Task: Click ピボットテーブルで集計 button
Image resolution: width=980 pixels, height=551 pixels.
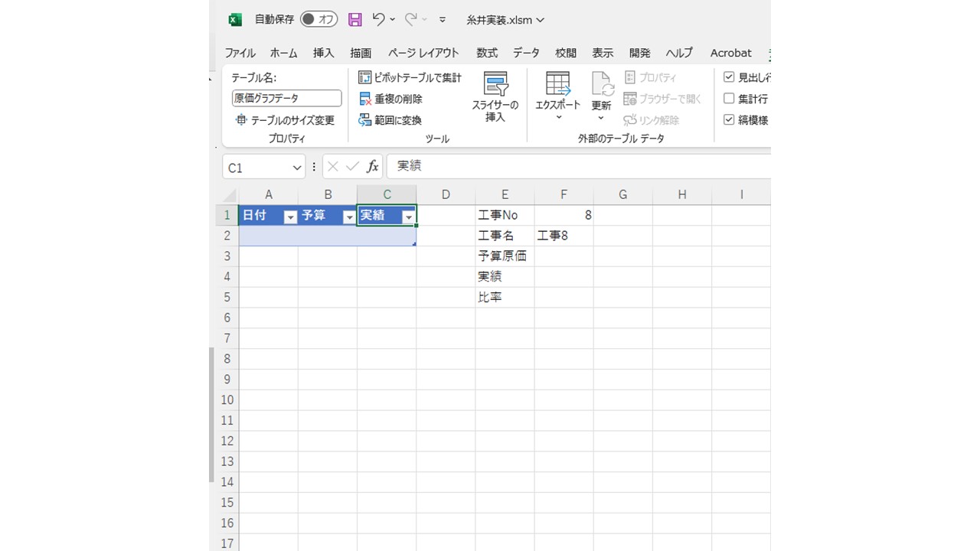Action: (x=410, y=77)
